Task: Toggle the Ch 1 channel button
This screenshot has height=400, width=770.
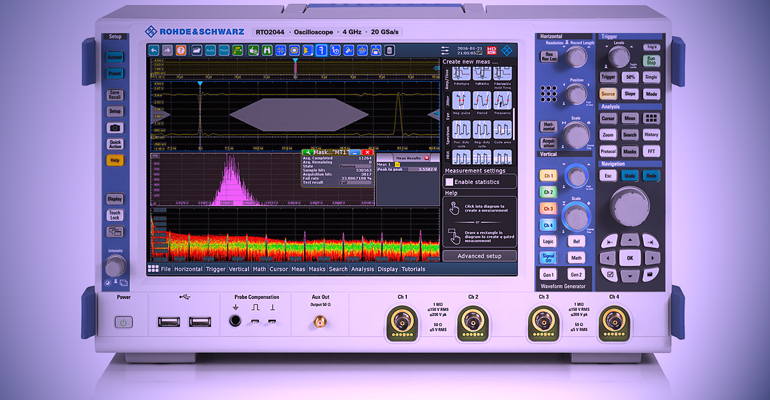Action: [547, 176]
